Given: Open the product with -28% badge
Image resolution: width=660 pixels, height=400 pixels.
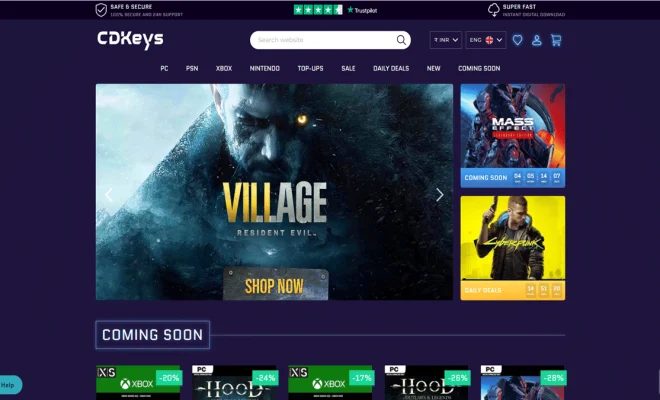Looking at the screenshot, I should pos(523,382).
